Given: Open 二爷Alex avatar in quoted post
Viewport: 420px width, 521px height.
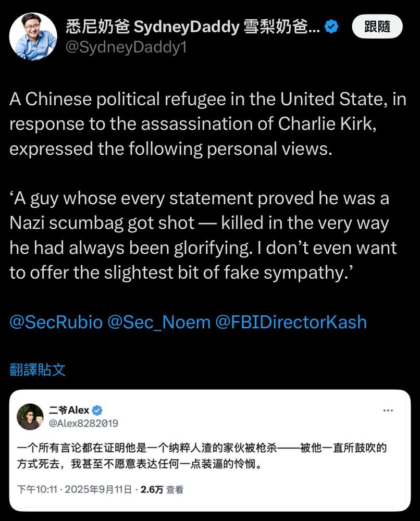Looking at the screenshot, I should (30, 417).
